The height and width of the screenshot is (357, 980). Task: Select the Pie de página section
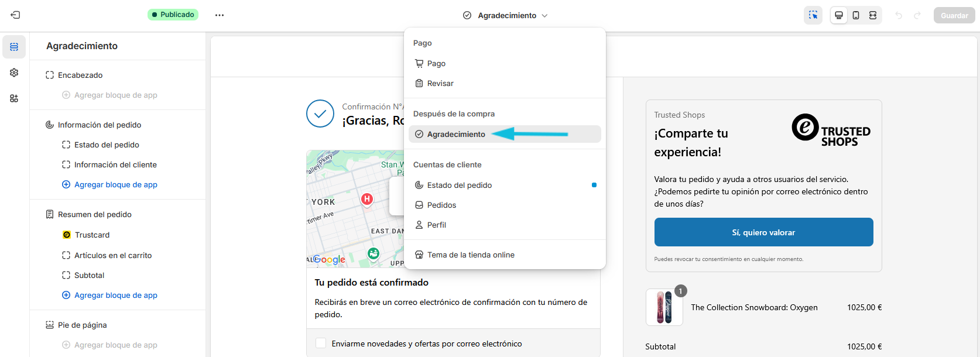click(83, 325)
